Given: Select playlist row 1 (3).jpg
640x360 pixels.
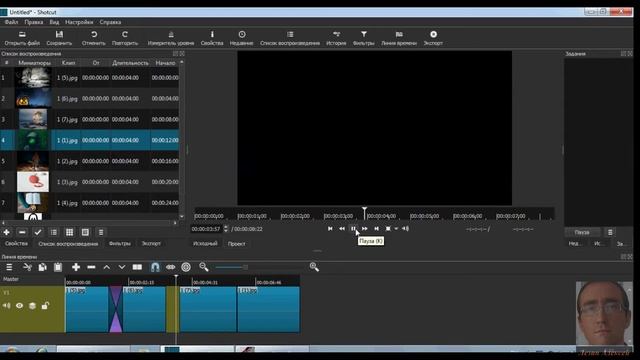Looking at the screenshot, I should pos(89,182).
